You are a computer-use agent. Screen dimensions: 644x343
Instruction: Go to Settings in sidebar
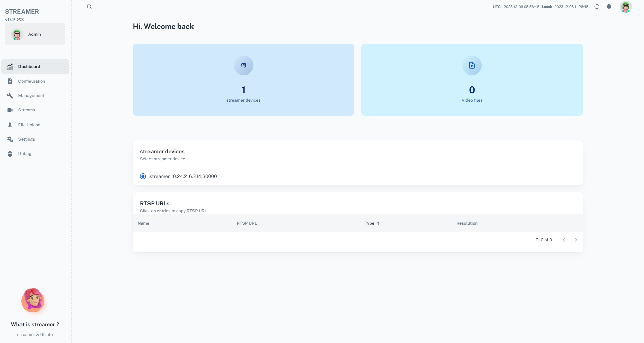27,139
